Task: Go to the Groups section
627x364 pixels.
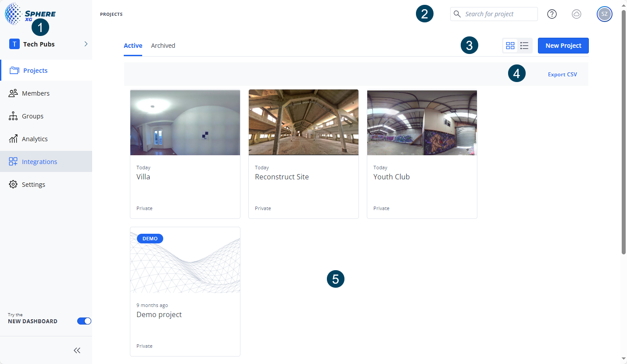Action: pyautogui.click(x=46, y=116)
